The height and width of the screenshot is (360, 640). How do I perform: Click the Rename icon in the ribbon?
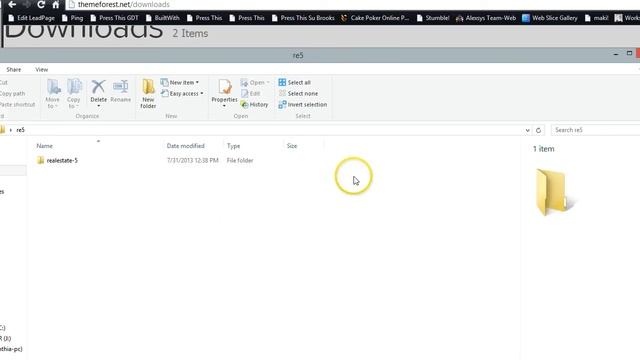(120, 91)
